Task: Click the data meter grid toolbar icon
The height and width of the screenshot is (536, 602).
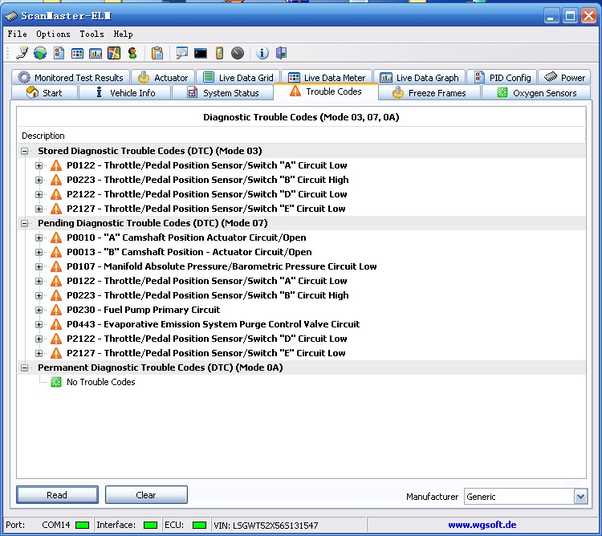Action: click(77, 53)
